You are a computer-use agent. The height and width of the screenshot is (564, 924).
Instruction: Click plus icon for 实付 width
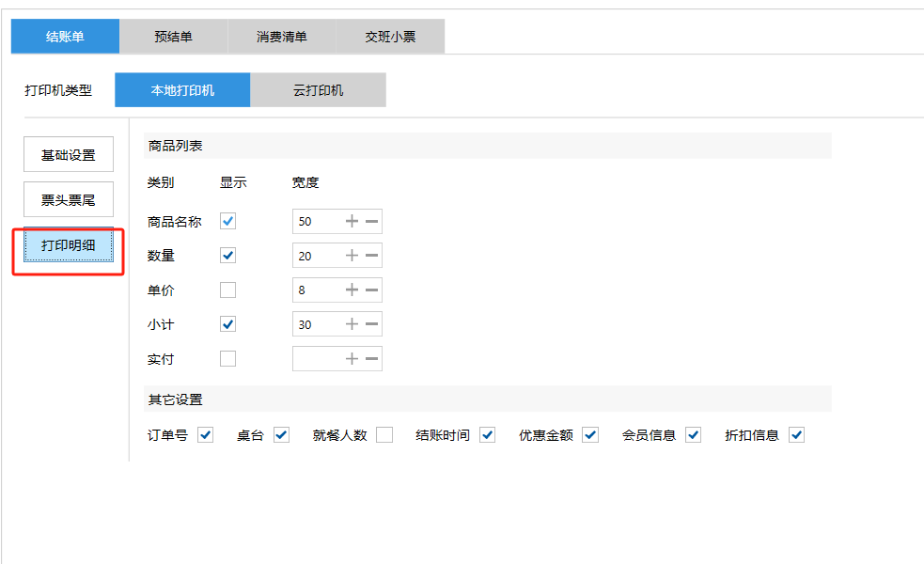click(x=352, y=359)
